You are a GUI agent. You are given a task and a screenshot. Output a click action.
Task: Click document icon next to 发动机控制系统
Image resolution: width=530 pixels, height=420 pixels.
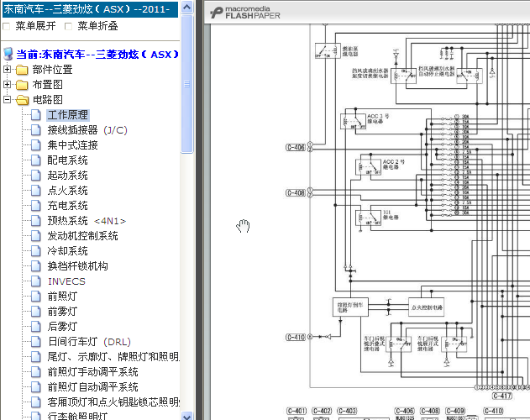click(36, 236)
